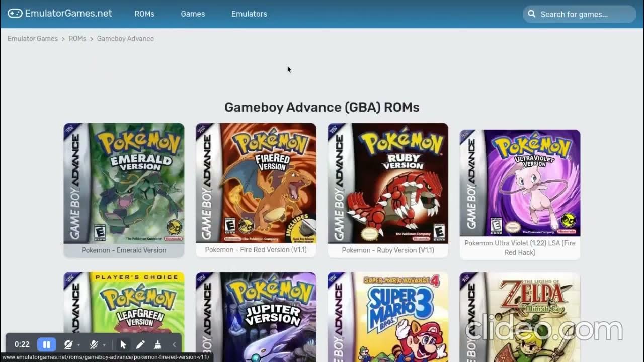The width and height of the screenshot is (644, 362).
Task: Click the Gameboy Advance breadcrumb
Action: [x=125, y=39]
